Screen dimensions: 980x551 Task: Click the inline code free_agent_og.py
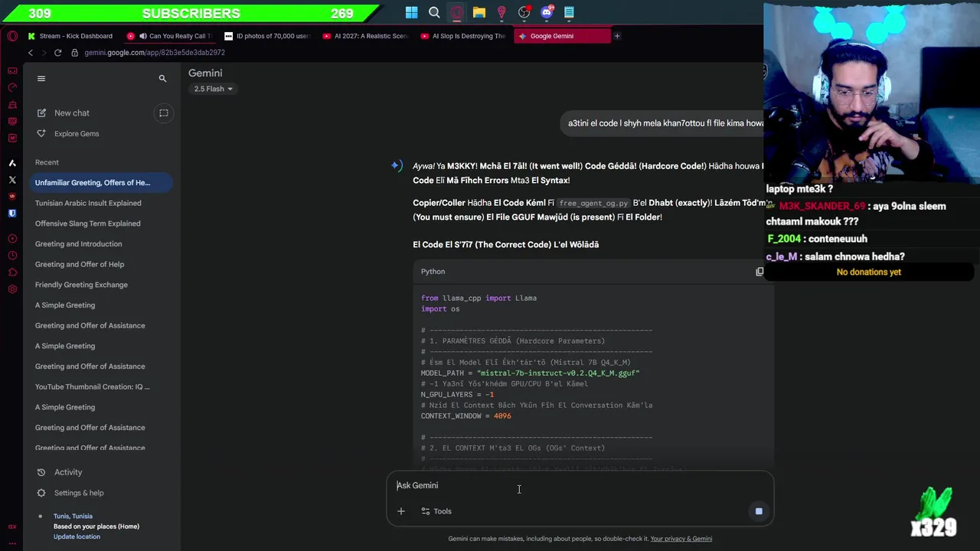point(593,203)
